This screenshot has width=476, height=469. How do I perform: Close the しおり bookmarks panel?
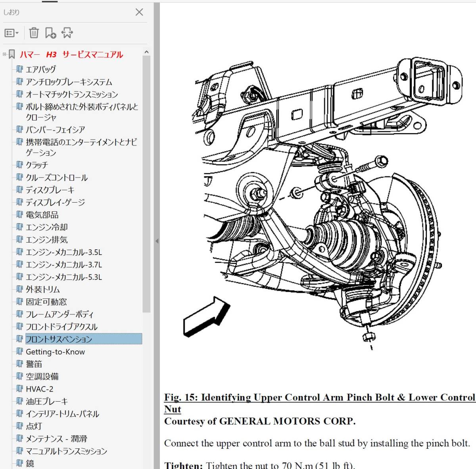[139, 12]
